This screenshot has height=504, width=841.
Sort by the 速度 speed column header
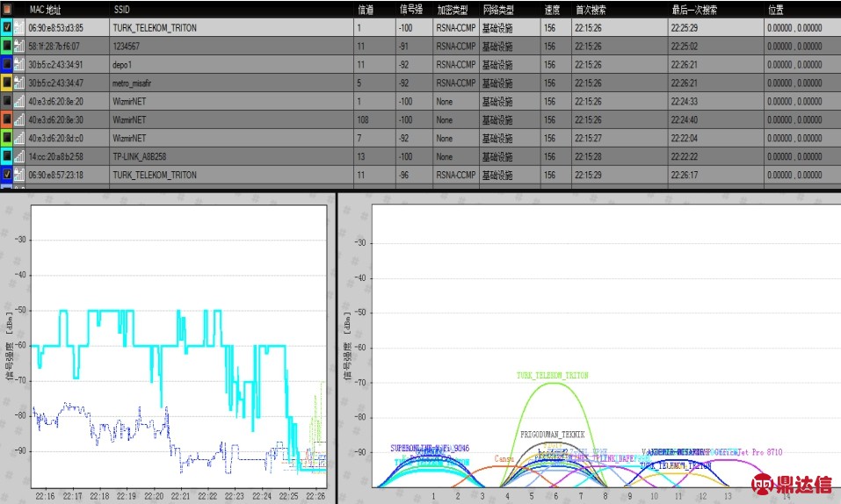[x=552, y=10]
